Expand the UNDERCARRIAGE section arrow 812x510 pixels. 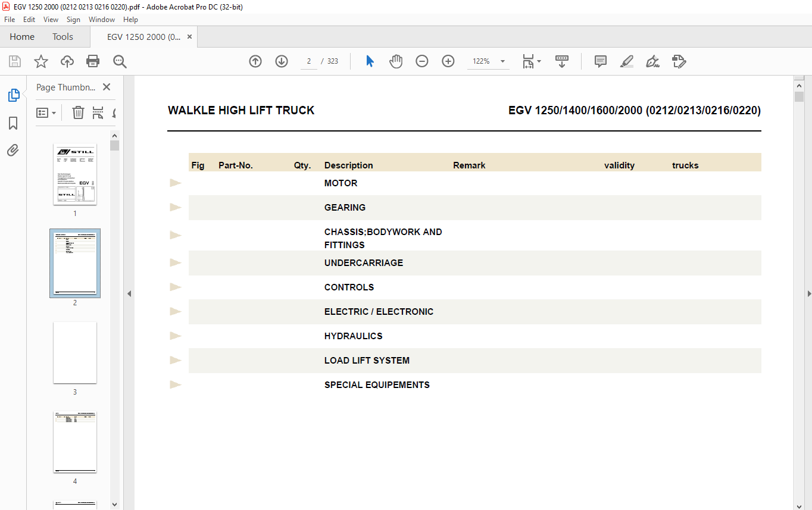[175, 262]
